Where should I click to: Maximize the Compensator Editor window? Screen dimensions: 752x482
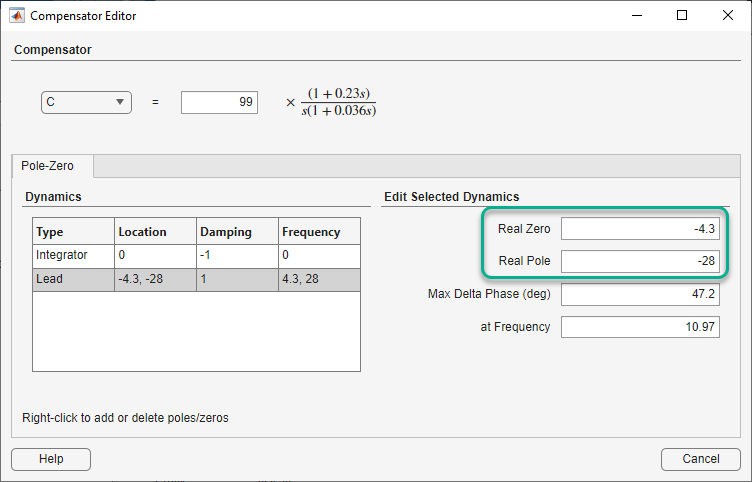tap(682, 16)
